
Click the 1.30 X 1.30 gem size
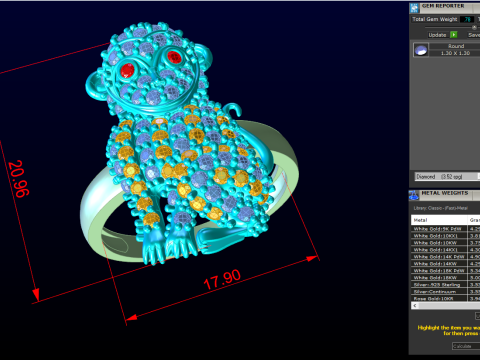point(455,53)
